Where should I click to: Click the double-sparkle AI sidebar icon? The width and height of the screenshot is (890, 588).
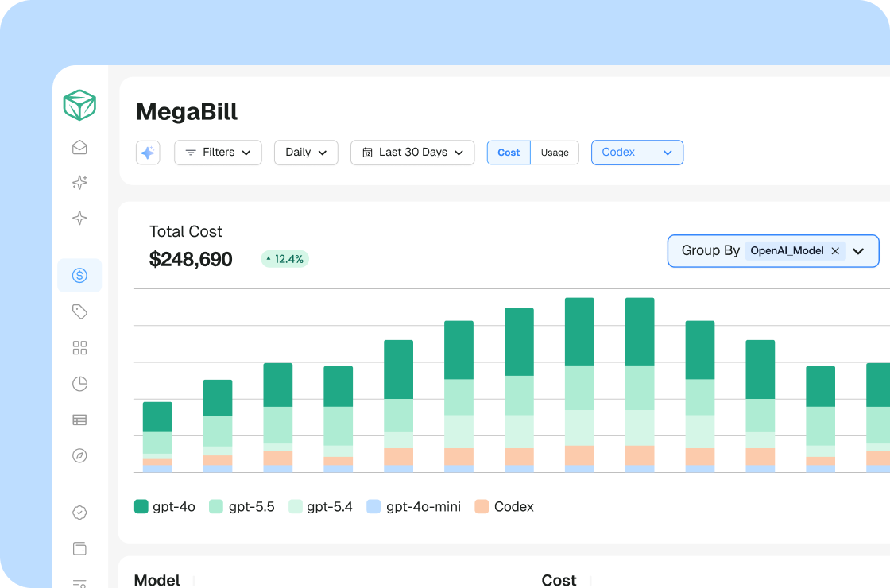(79, 182)
